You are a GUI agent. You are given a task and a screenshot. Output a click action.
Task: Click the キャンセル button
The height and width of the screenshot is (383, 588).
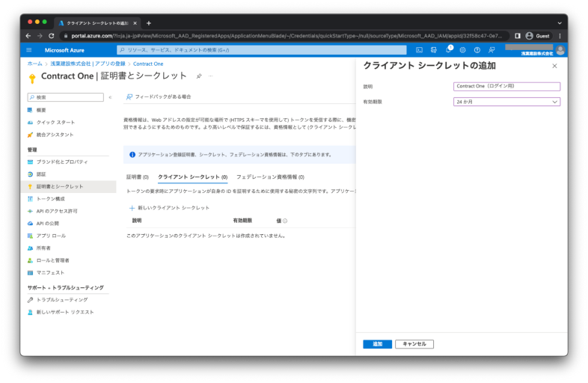pyautogui.click(x=414, y=344)
